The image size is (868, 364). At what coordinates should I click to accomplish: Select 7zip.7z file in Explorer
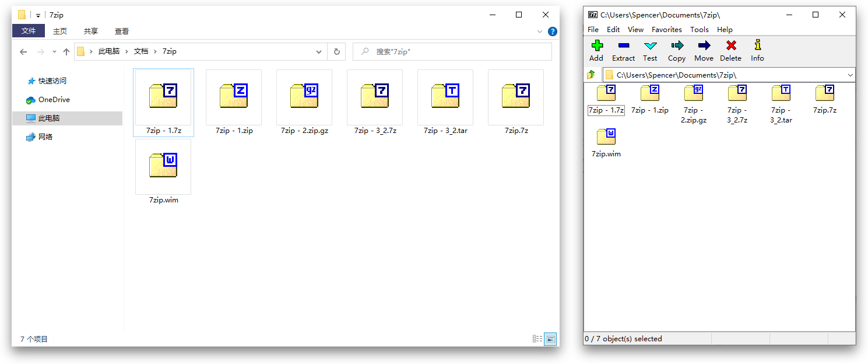click(516, 102)
